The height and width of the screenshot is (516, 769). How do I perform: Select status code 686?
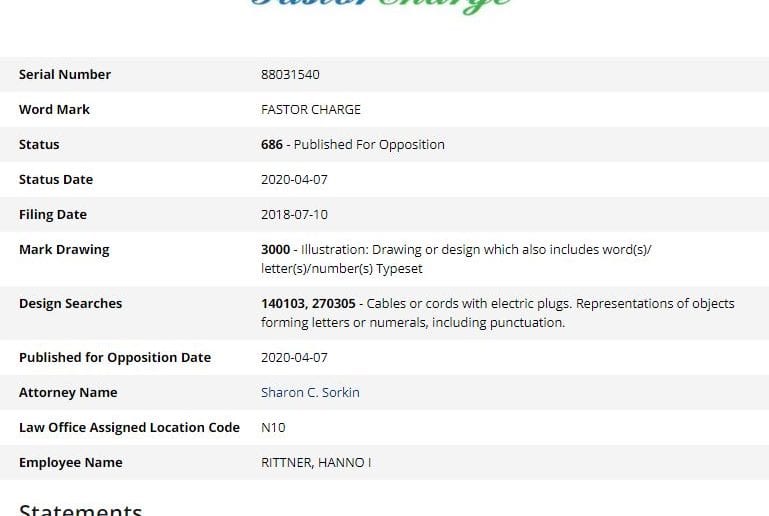pyautogui.click(x=272, y=145)
